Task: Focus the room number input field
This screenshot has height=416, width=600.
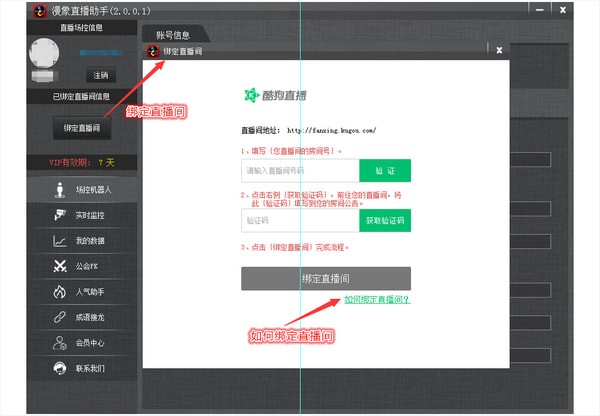Action: point(299,171)
